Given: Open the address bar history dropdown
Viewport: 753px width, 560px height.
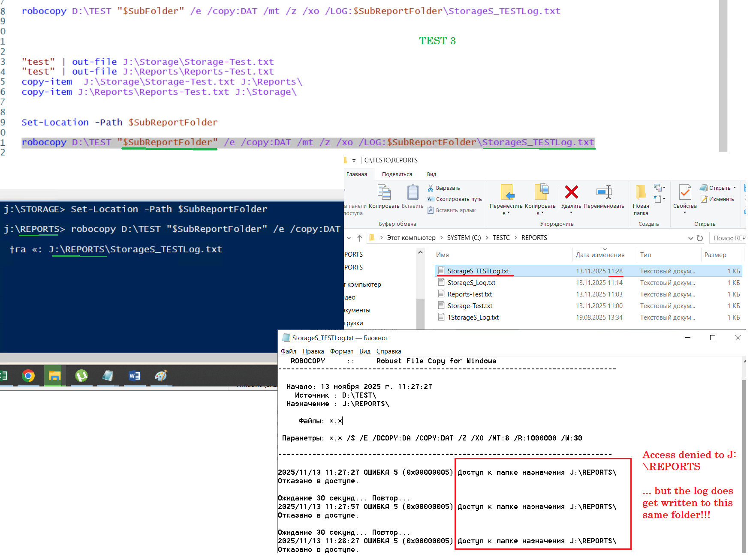Looking at the screenshot, I should coord(691,238).
